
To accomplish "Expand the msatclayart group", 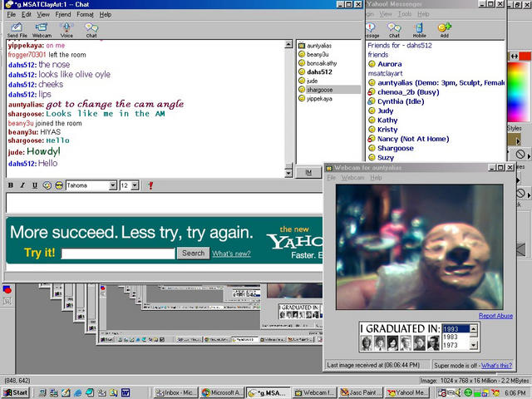I will click(385, 73).
